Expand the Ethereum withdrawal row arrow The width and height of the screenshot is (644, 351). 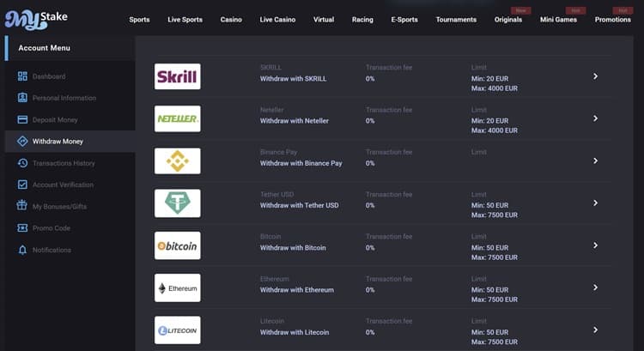[x=595, y=287]
